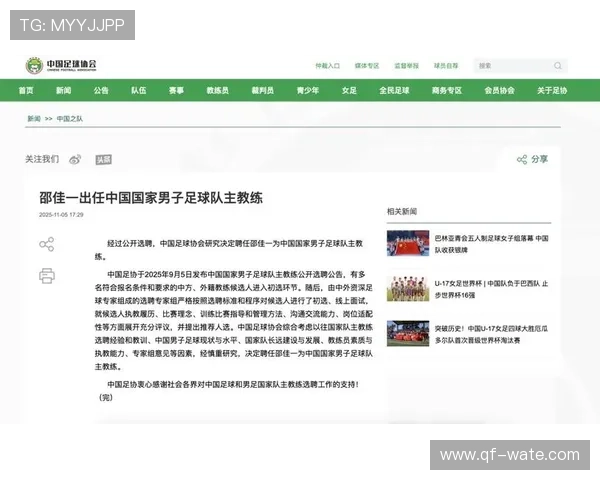Image resolution: width=600 pixels, height=480 pixels.
Task: Select 赛事 in the navigation bar
Action: 176,90
